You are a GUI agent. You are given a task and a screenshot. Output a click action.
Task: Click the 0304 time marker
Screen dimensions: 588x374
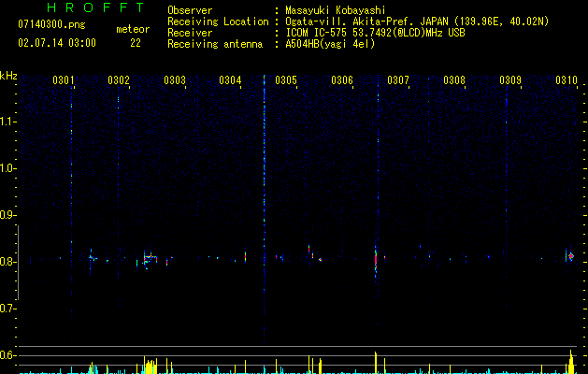coord(230,80)
